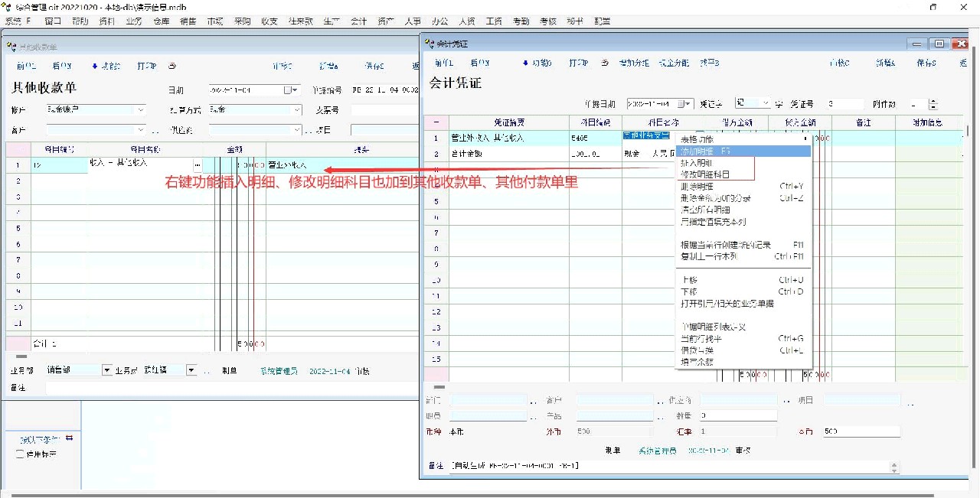Click the 附件数 spinner control

[933, 104]
